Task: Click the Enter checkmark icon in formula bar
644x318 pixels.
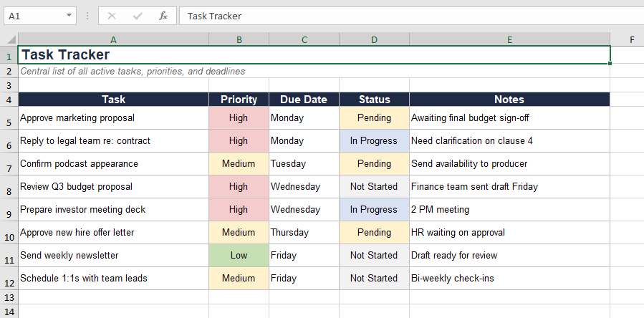Action: coord(138,16)
